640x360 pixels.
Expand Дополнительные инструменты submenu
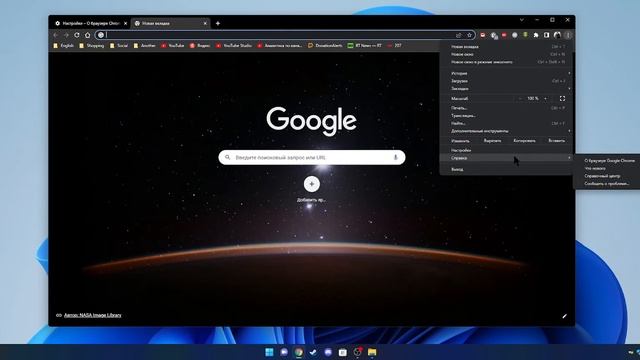[x=506, y=131]
